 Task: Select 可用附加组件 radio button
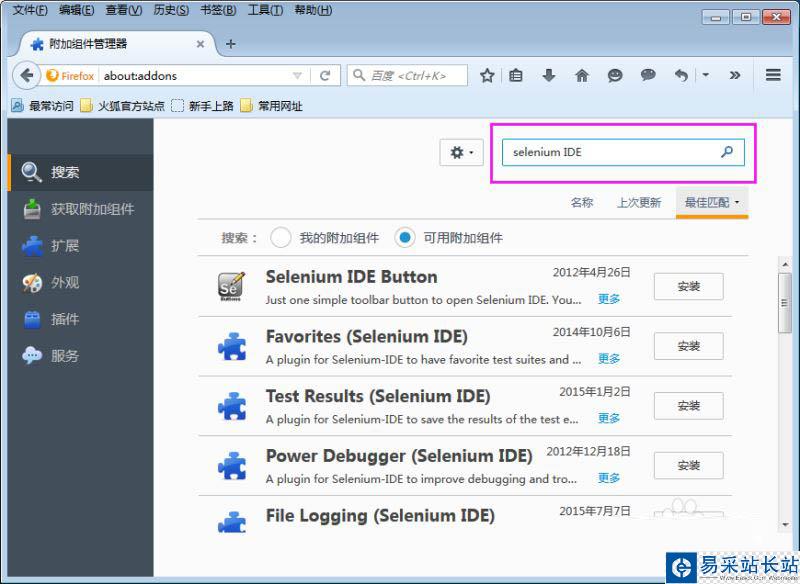coord(405,238)
